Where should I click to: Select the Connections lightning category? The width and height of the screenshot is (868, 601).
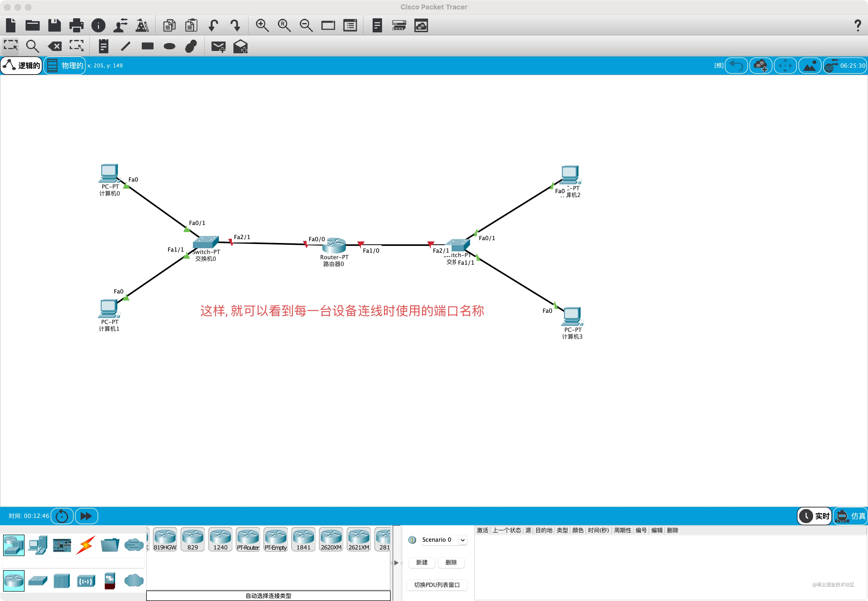(86, 545)
